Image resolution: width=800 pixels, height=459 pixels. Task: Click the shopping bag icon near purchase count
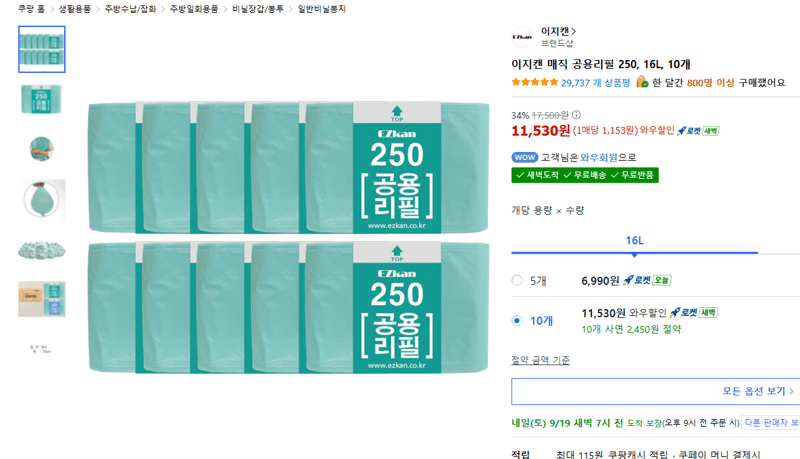tap(642, 82)
